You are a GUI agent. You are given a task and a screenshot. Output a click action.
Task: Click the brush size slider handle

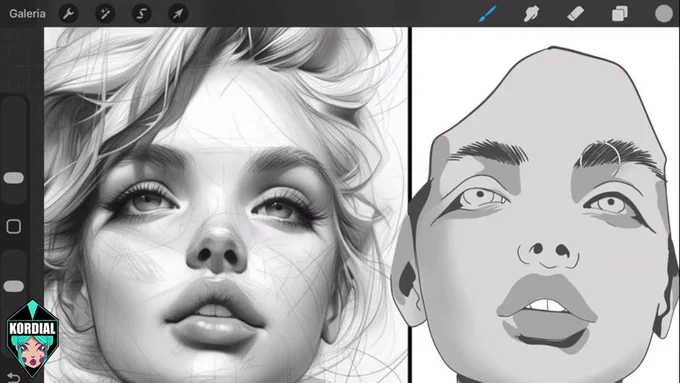coord(13,178)
